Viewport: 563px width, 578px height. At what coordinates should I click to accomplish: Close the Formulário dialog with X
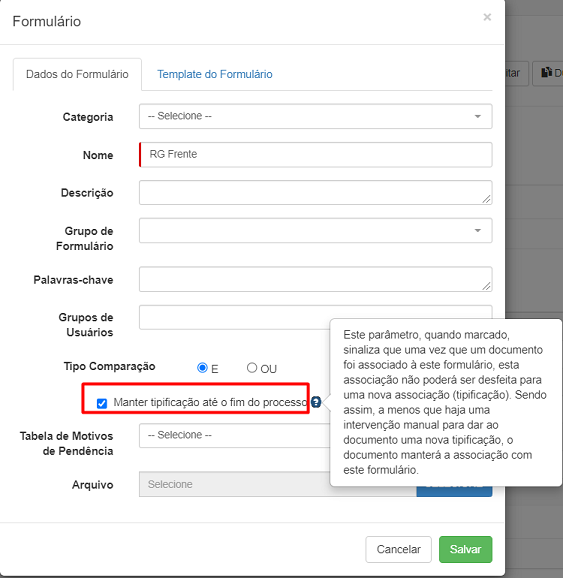pyautogui.click(x=487, y=17)
